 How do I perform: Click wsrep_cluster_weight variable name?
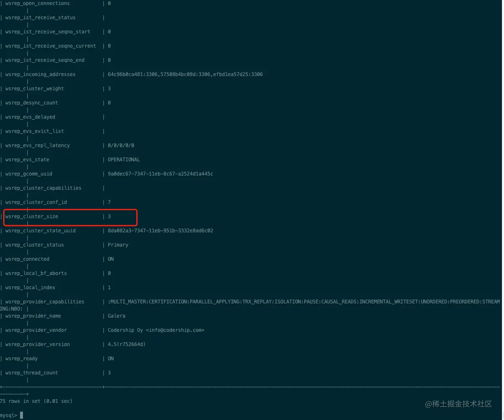point(34,89)
